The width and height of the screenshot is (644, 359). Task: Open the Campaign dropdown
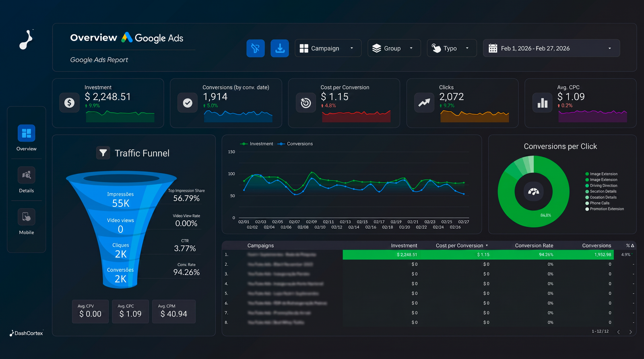[328, 48]
